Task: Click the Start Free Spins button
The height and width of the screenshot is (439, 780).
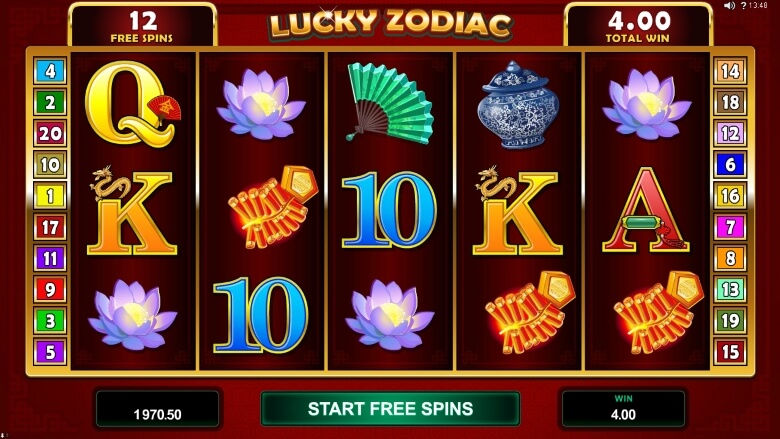Action: pyautogui.click(x=390, y=409)
